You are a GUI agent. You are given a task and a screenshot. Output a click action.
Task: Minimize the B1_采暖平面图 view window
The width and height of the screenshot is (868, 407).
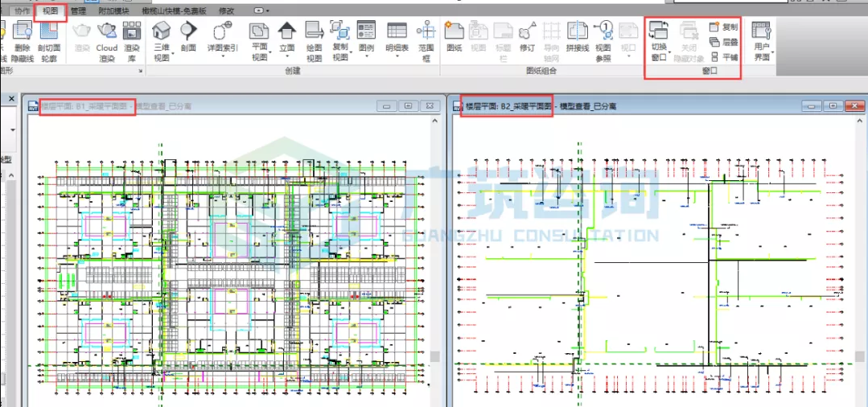point(387,106)
